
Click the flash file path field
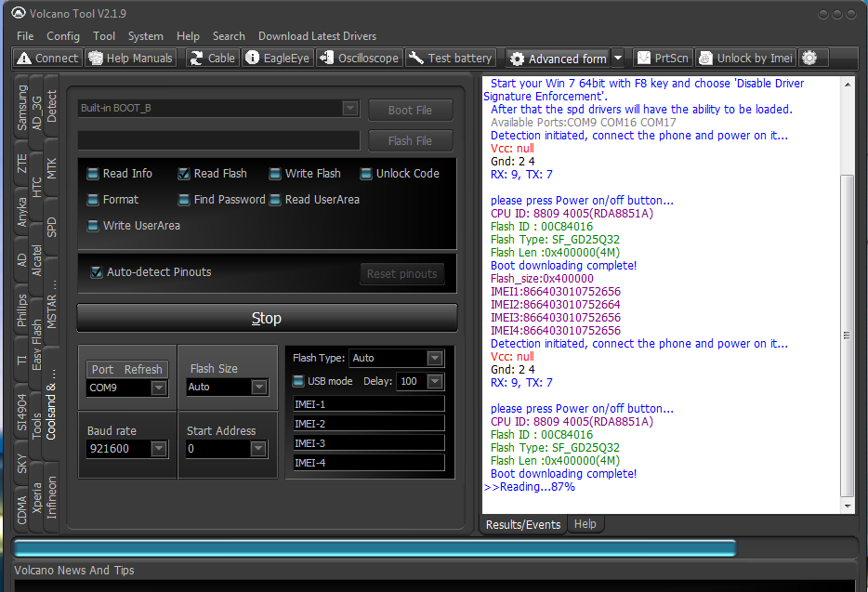coord(219,140)
